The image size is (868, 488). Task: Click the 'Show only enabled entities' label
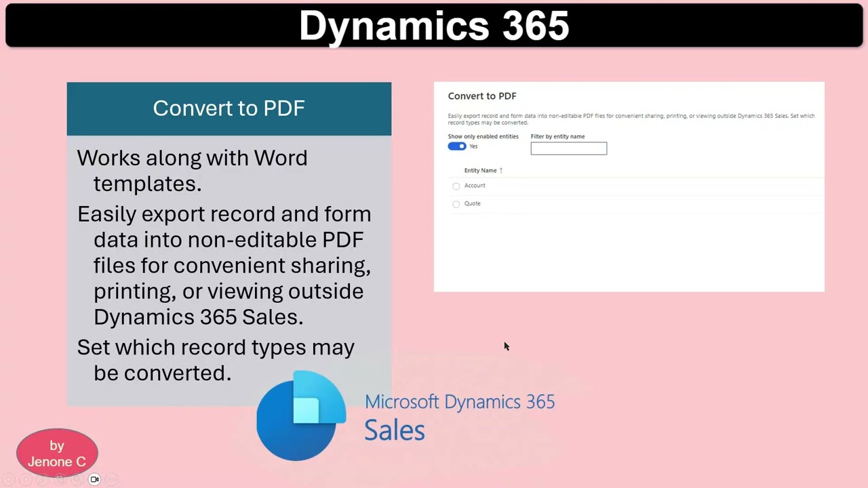pos(483,136)
